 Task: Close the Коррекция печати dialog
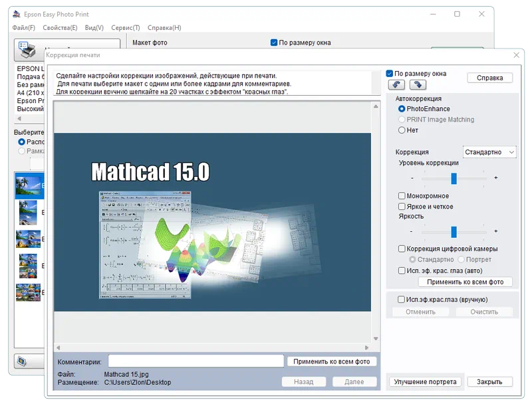[x=516, y=55]
